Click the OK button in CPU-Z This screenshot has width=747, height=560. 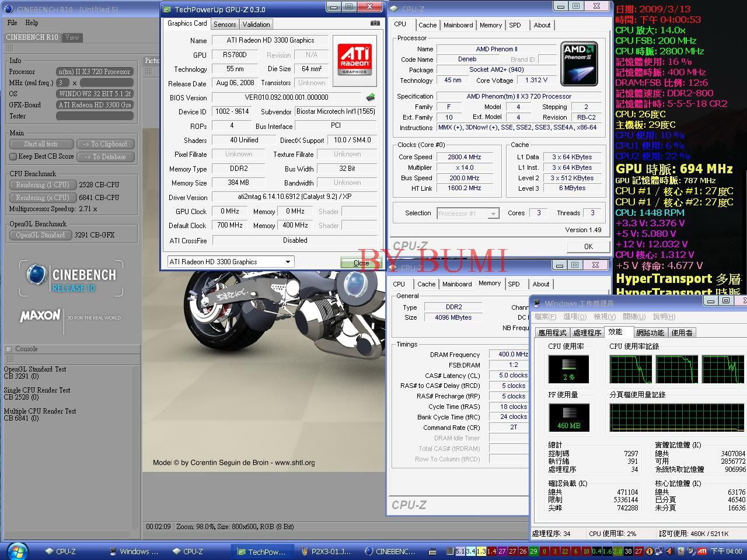coord(588,246)
